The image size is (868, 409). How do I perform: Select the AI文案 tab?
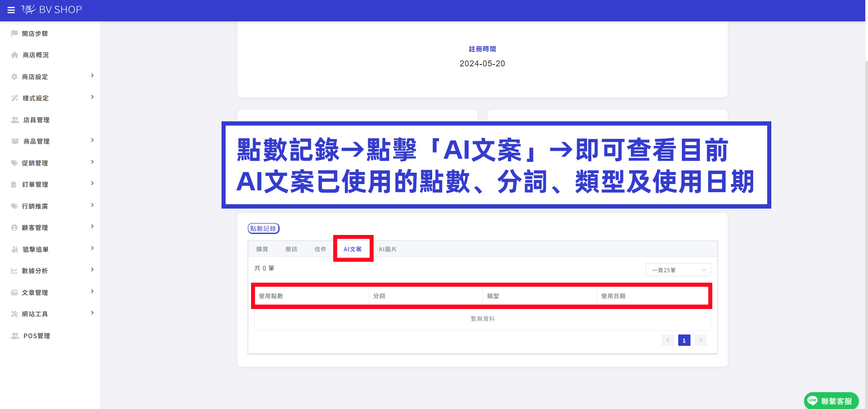(x=353, y=249)
